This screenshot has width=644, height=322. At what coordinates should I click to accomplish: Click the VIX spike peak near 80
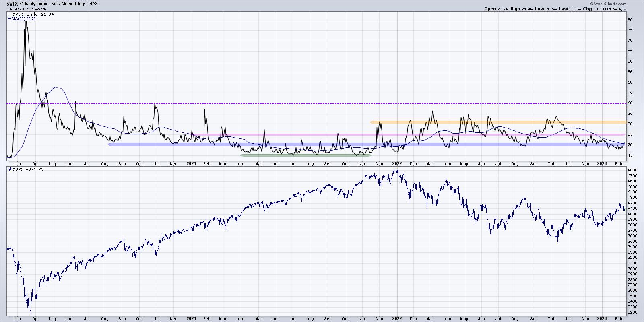[x=26, y=21]
